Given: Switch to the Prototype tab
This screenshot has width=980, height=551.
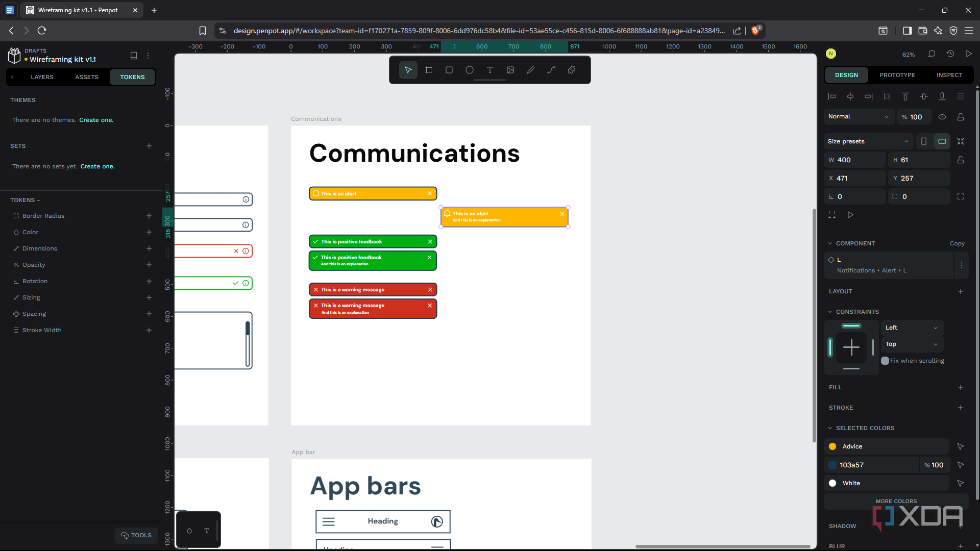Looking at the screenshot, I should tap(897, 75).
